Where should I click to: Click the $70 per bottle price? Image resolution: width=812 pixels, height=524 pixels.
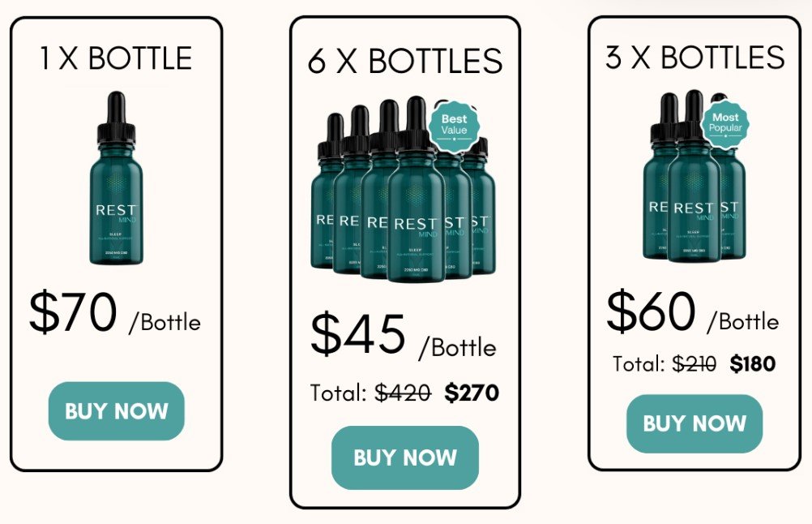[115, 312]
